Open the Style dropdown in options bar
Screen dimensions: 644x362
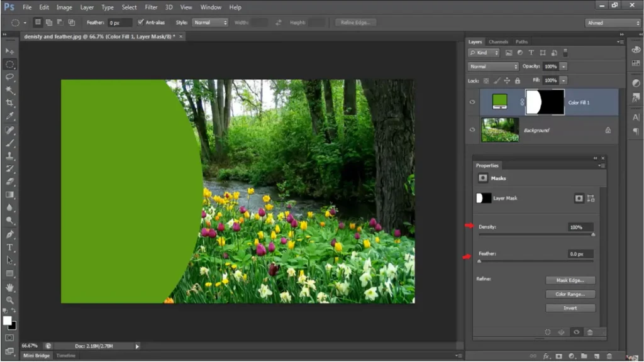pos(210,23)
